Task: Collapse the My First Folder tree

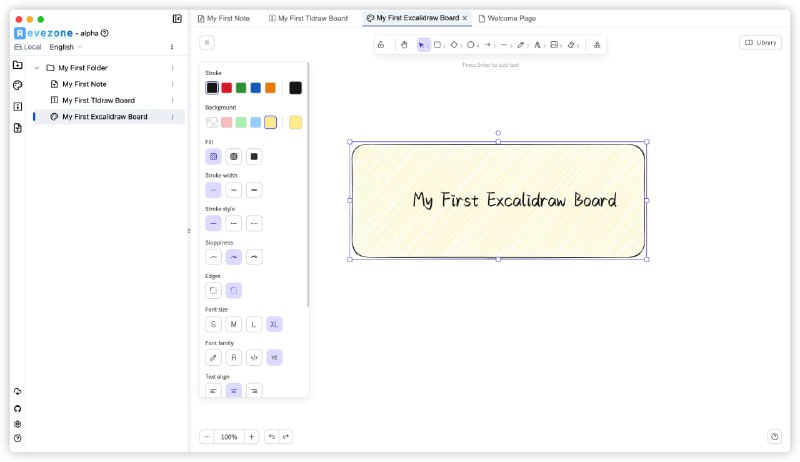Action: (37, 68)
